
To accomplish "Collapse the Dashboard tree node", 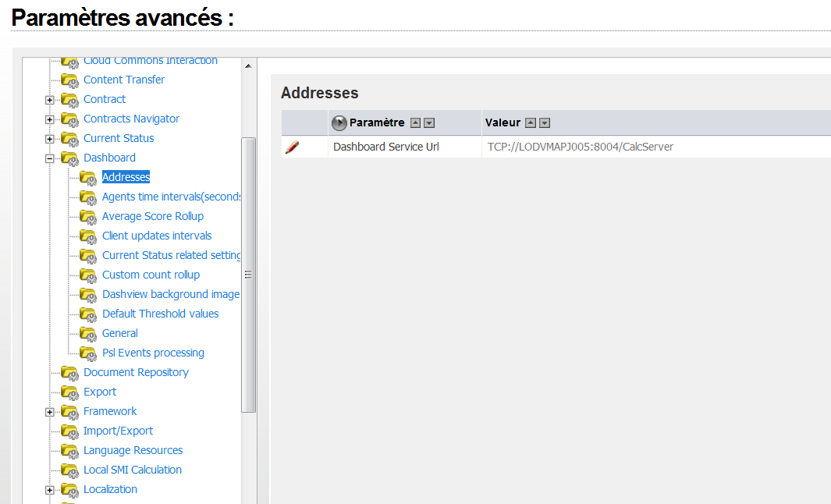I will click(49, 158).
